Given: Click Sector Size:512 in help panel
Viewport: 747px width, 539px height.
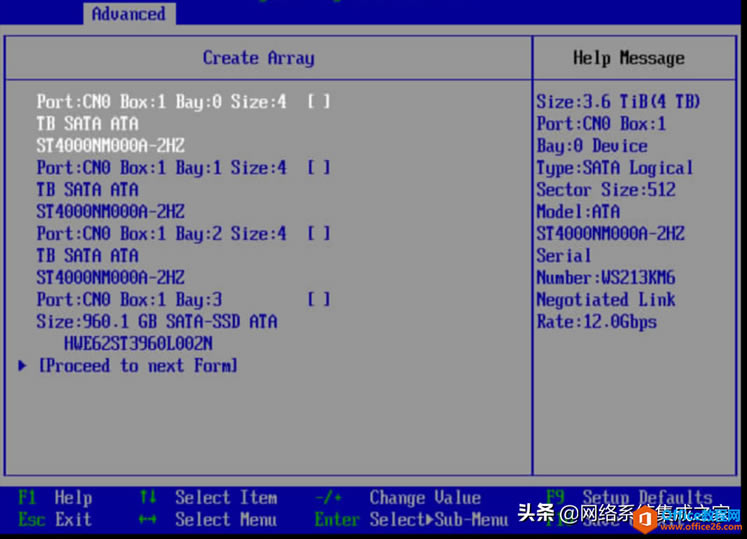Looking at the screenshot, I should [x=606, y=190].
